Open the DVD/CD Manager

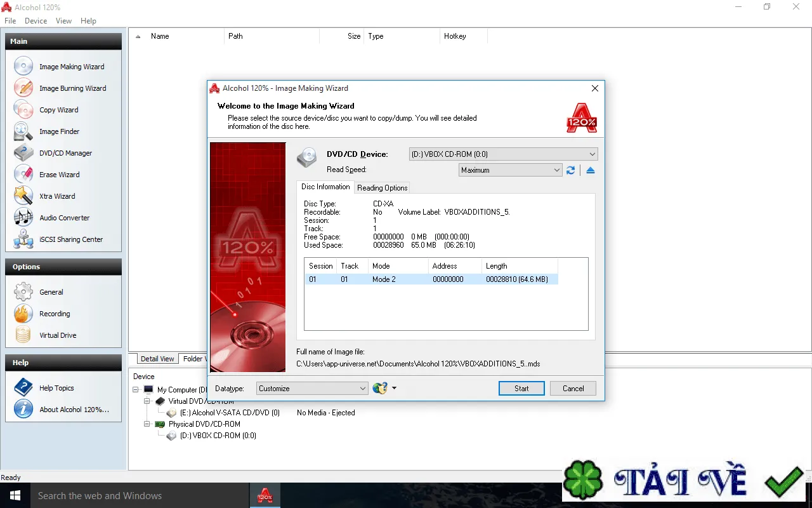coord(65,153)
